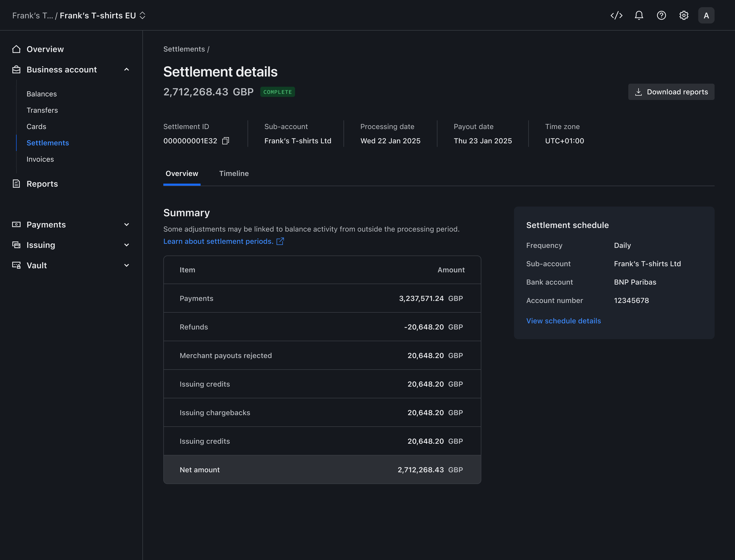The height and width of the screenshot is (560, 735).
Task: Go to Balances in sidebar
Action: point(42,94)
